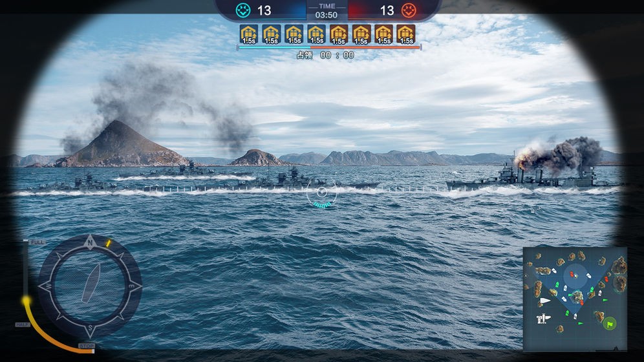The height and width of the screenshot is (362, 644).
Task: Click the match TIME countdown display
Action: tap(327, 11)
